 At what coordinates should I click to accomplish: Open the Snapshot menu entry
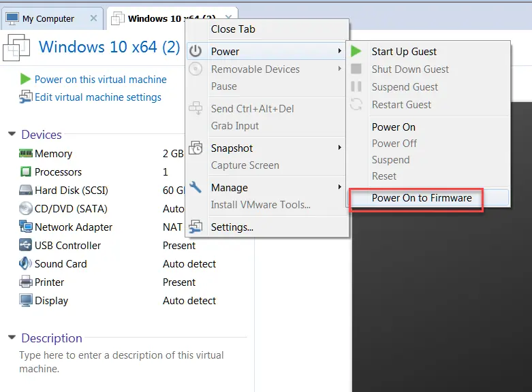click(x=267, y=148)
